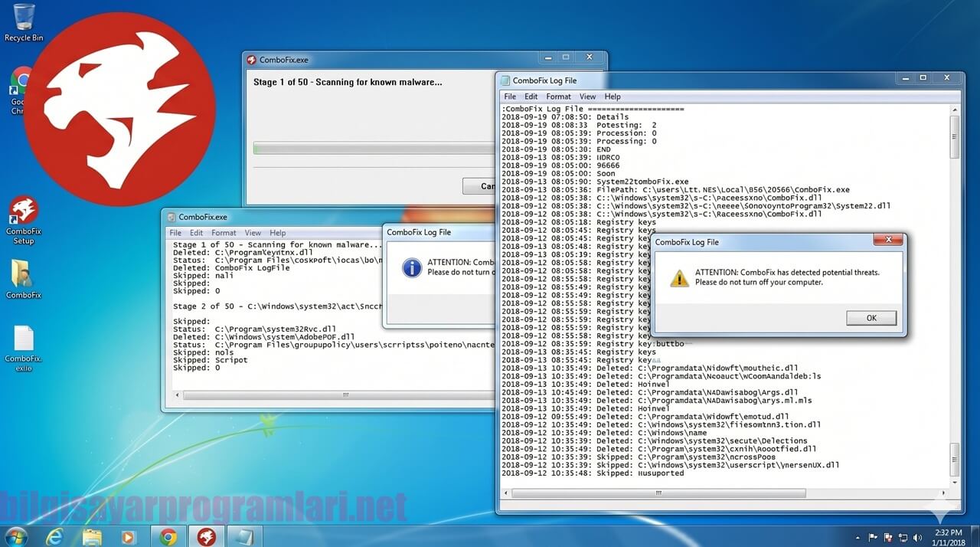This screenshot has height=547, width=980.
Task: Click 'Deleted: ComboFix LogFile' in the ComboFix.exe window
Action: coord(231,268)
